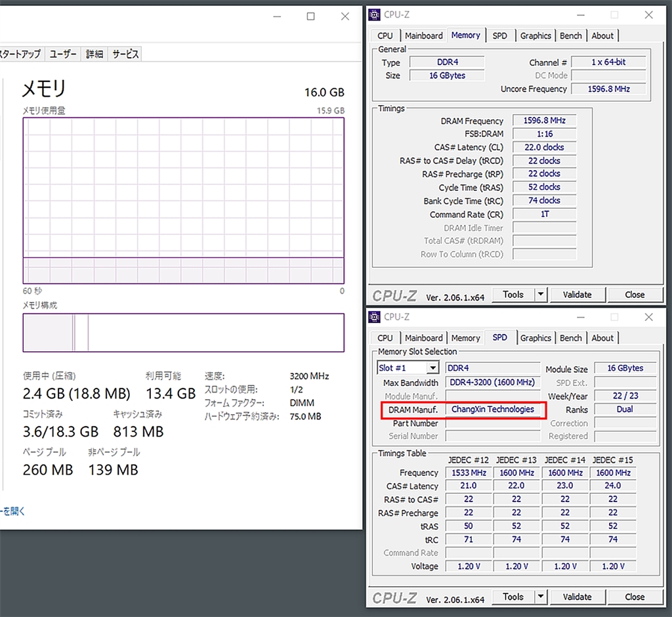Switch to the ユーザー tab in Task Manager
Screen dimensions: 672x617
tap(62, 54)
